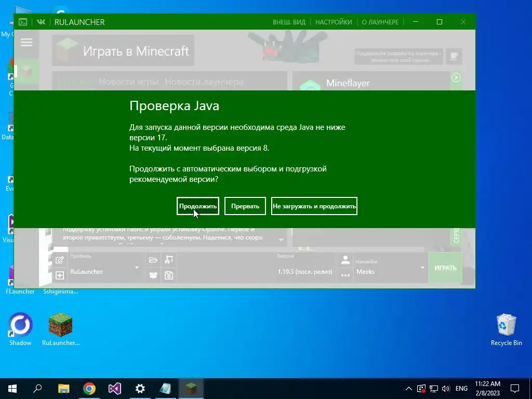532x399 pixels.
Task: Open the О ЛАУНЧЕРЕ menu
Action: [x=380, y=22]
